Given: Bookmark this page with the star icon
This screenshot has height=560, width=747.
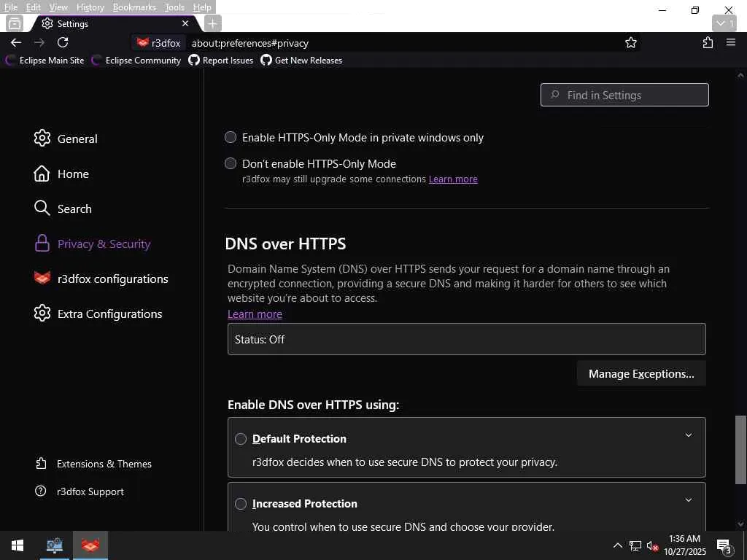Looking at the screenshot, I should (631, 43).
